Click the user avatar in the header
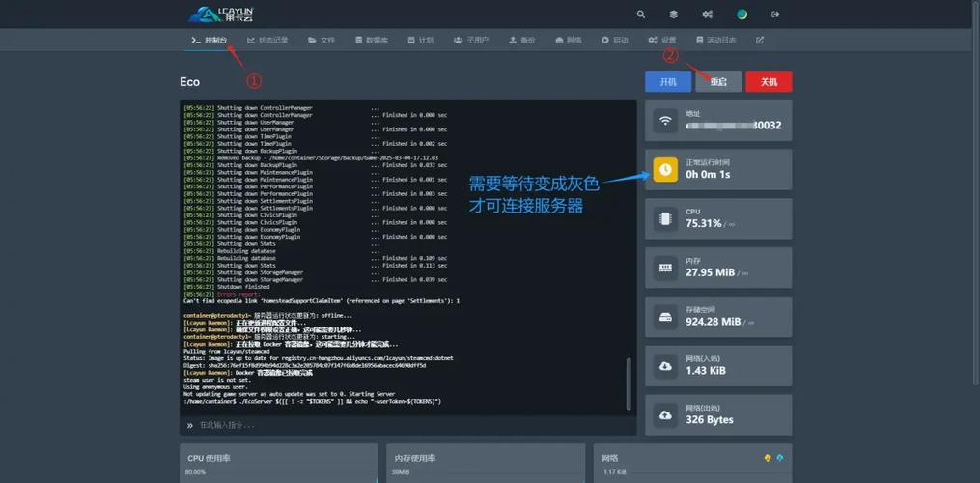 pyautogui.click(x=742, y=14)
